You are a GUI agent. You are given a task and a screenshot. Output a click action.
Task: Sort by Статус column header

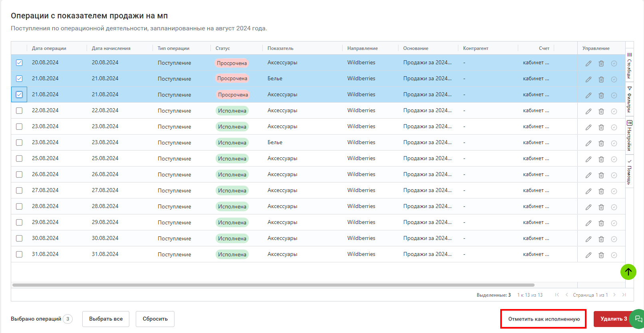coord(223,48)
